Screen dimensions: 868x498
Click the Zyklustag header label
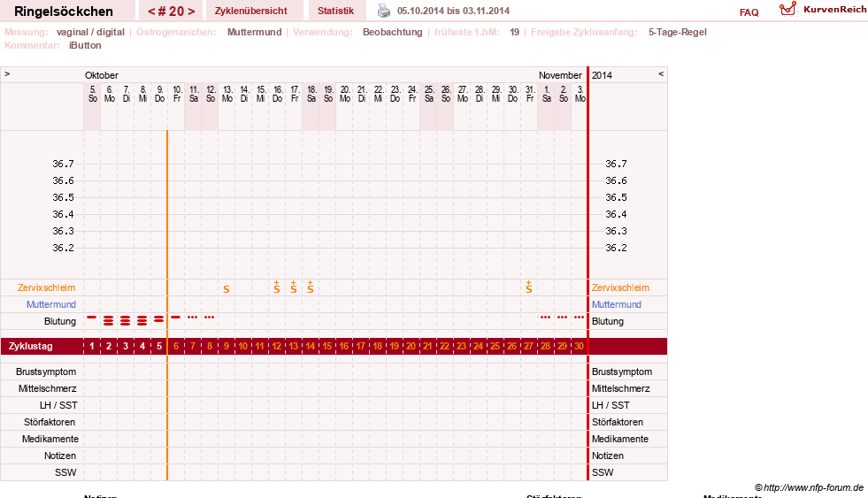[x=30, y=347]
